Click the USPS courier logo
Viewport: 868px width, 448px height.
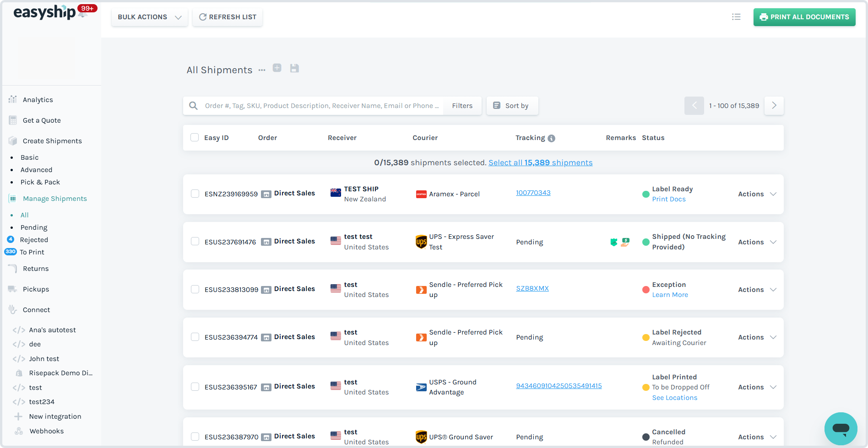[421, 388]
